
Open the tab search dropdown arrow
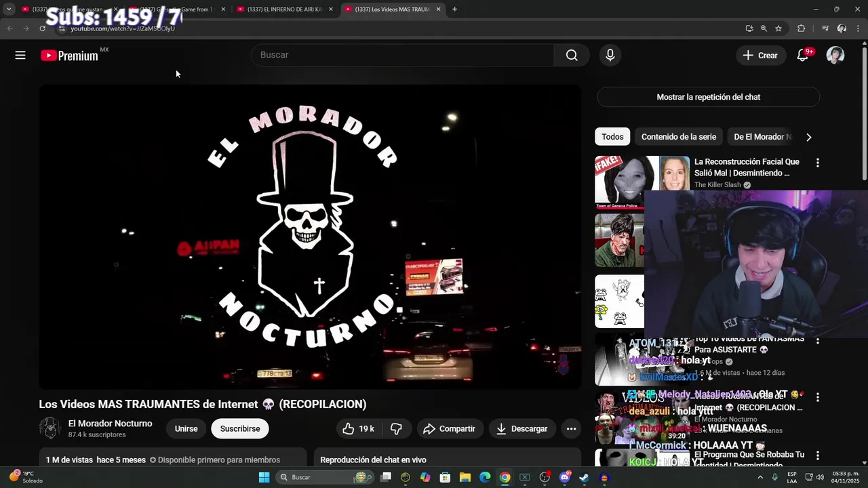click(x=9, y=9)
